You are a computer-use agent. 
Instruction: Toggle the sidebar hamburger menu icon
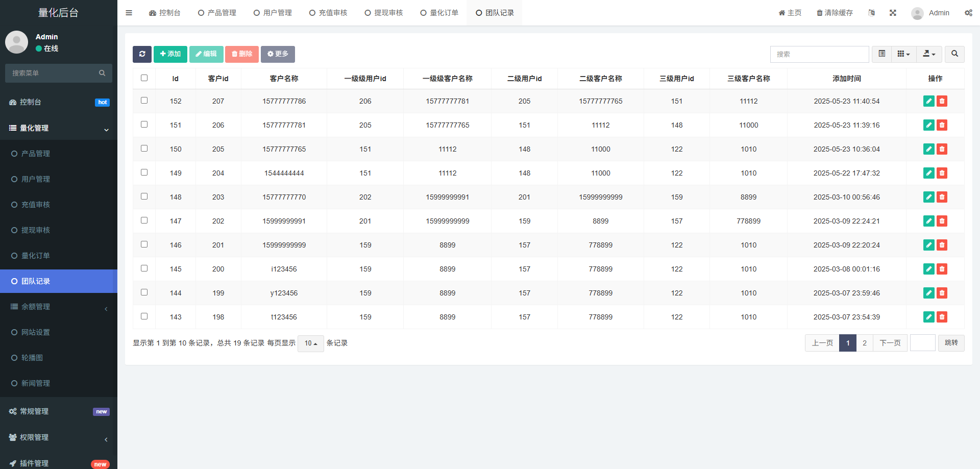pyautogui.click(x=129, y=13)
